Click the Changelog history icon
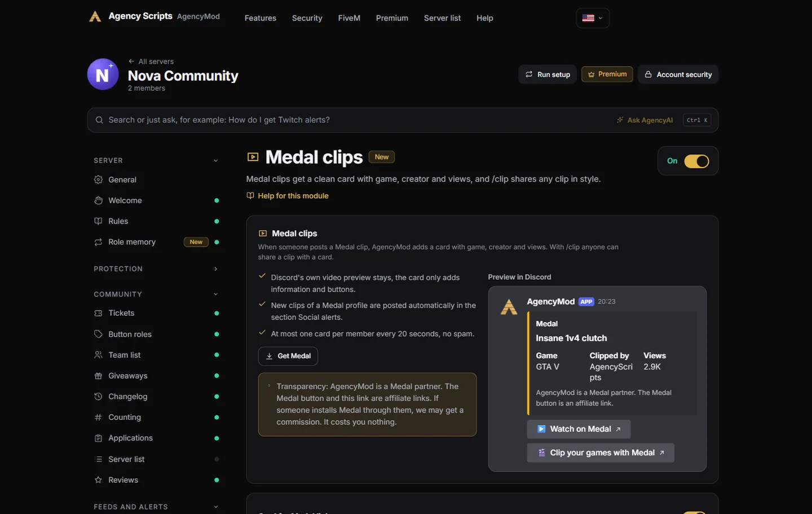Screen dimensions: 812x514 [x=98, y=397]
